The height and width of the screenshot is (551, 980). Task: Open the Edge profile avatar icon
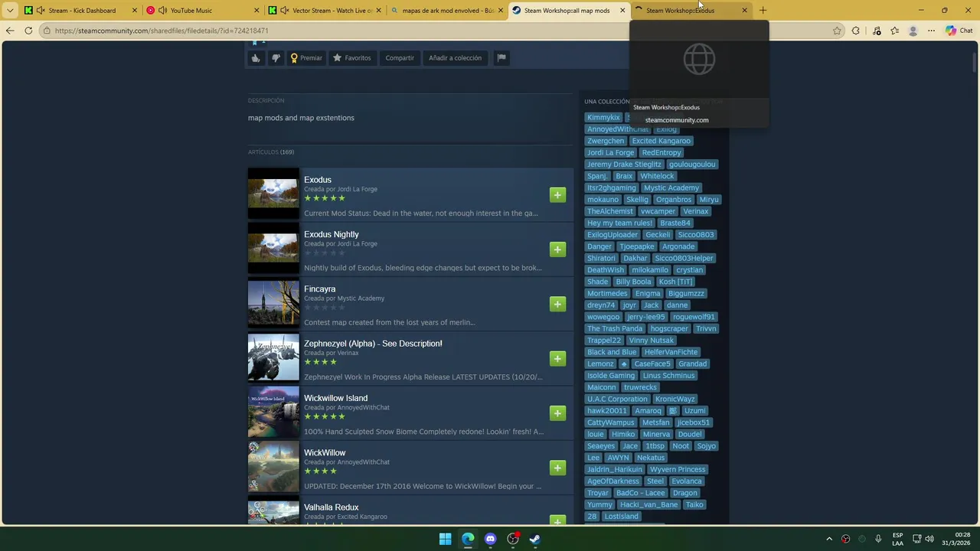coord(913,31)
